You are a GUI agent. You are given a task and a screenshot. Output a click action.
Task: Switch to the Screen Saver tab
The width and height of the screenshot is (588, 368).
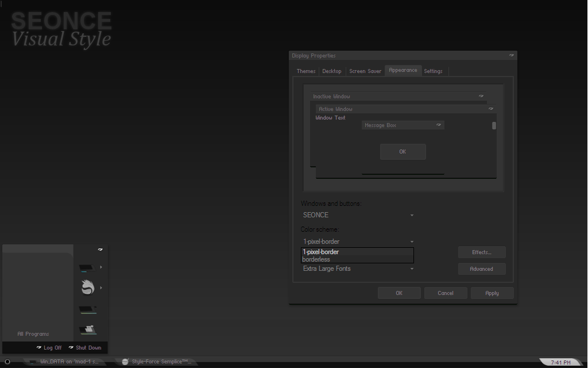[365, 71]
